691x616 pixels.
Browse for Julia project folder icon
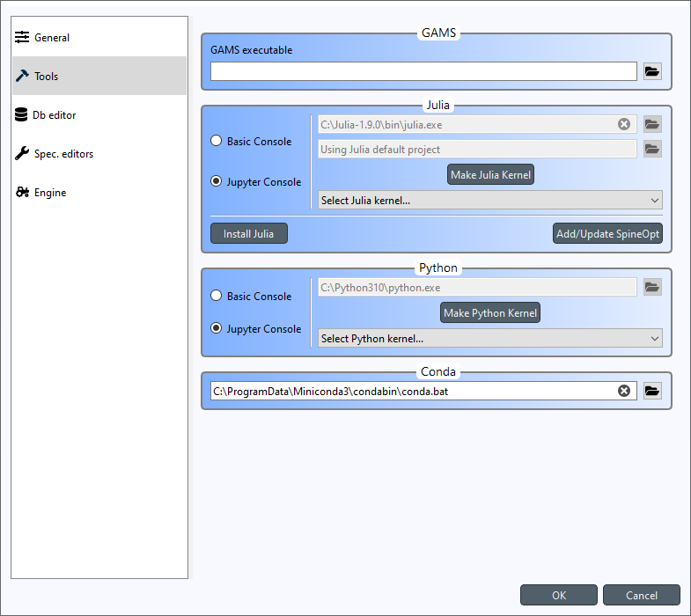pyautogui.click(x=652, y=149)
